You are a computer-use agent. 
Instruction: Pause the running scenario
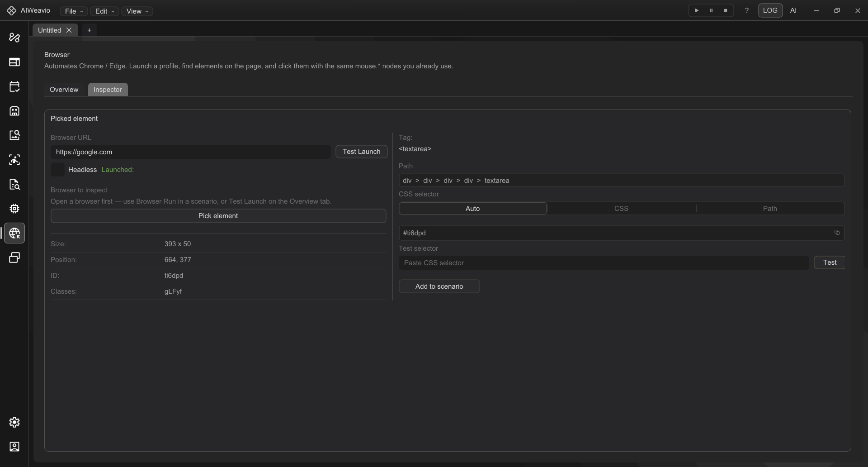(x=711, y=10)
